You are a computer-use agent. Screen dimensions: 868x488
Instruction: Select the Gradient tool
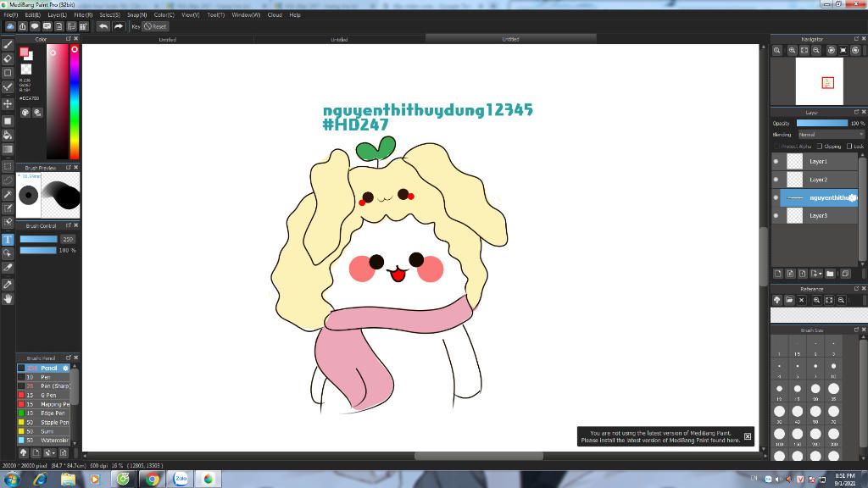point(8,149)
